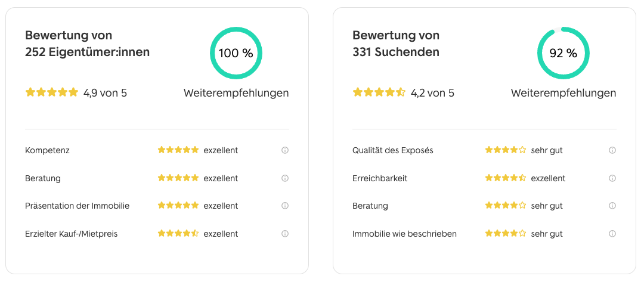Show info for Immobilie wie beschrieben

[612, 234]
